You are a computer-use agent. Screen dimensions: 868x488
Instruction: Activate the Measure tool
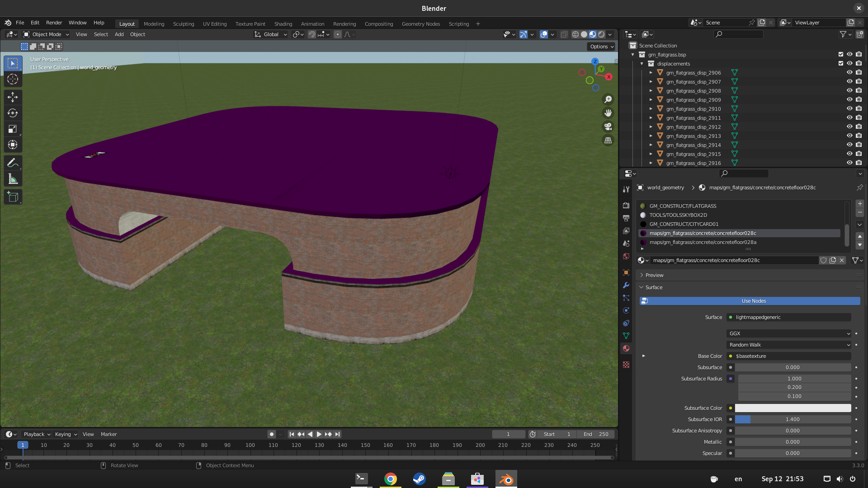pyautogui.click(x=13, y=178)
